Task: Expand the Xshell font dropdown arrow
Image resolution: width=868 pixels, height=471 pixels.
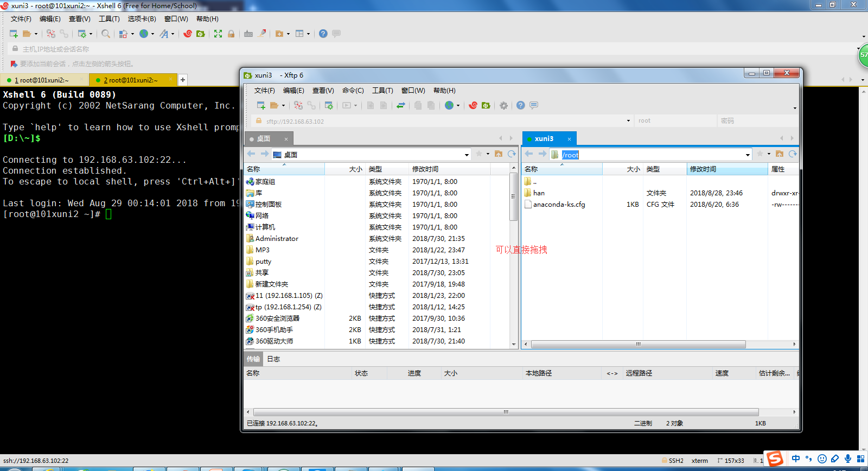Action: [x=173, y=34]
